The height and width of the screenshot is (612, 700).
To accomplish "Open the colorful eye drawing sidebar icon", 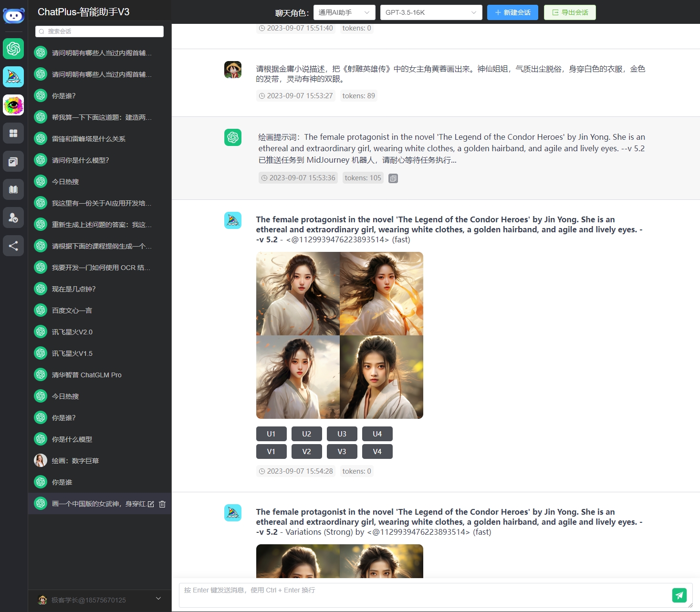I will pyautogui.click(x=13, y=105).
